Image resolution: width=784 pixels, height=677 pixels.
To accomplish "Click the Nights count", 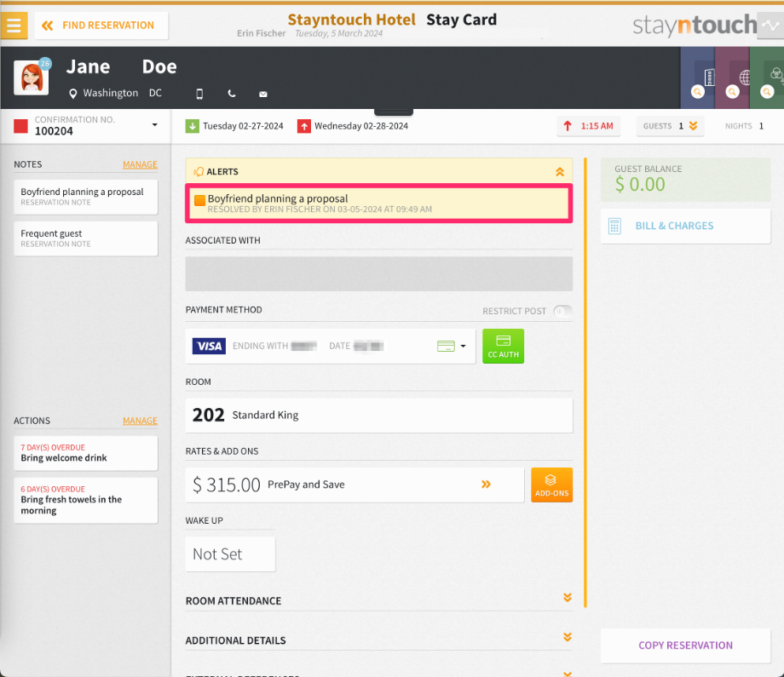I will coord(744,126).
